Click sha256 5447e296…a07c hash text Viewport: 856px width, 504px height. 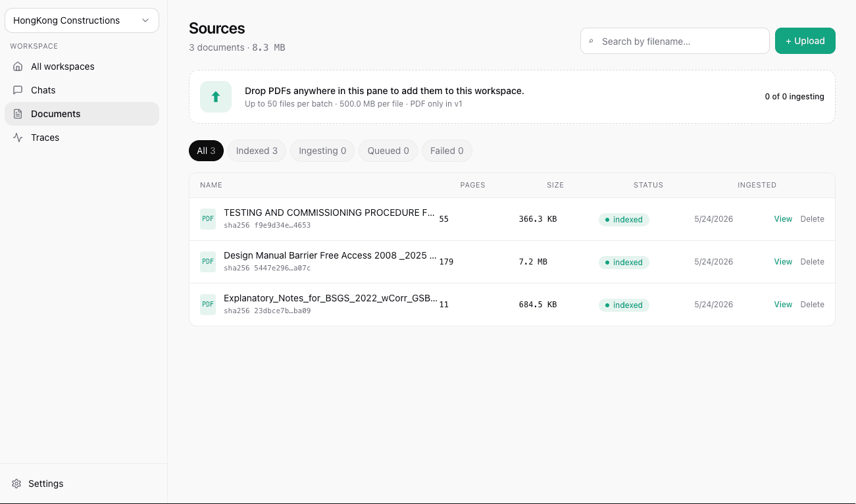pos(267,268)
